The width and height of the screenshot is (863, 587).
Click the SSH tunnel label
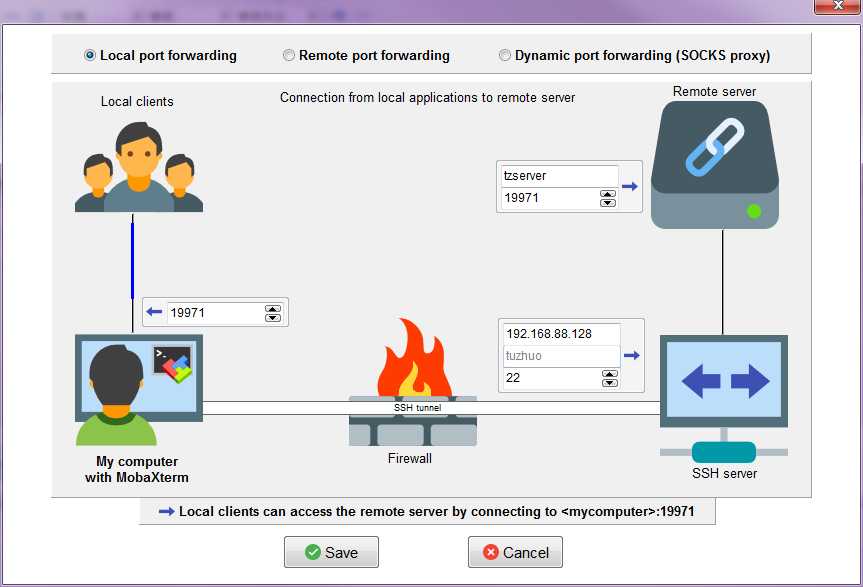[418, 408]
